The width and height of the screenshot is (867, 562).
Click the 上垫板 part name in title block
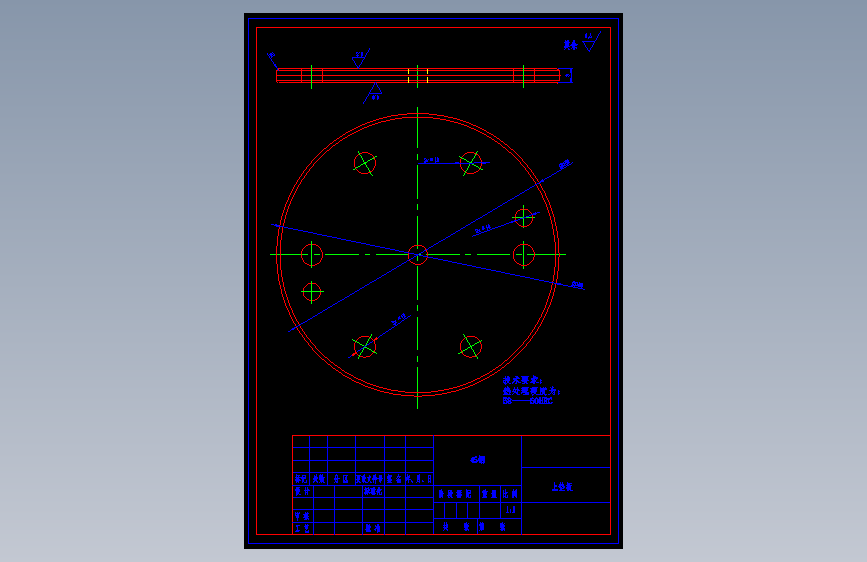tap(562, 487)
